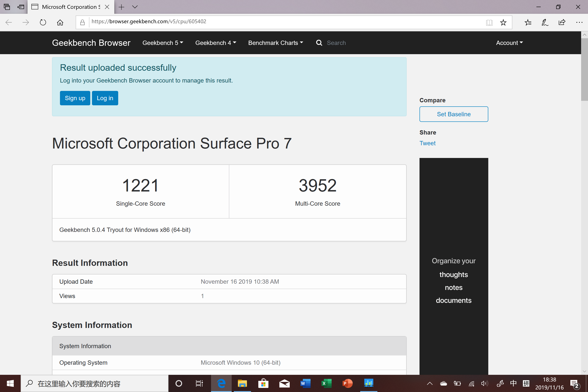The image size is (588, 392).
Task: Show hidden system tray icons
Action: click(429, 383)
